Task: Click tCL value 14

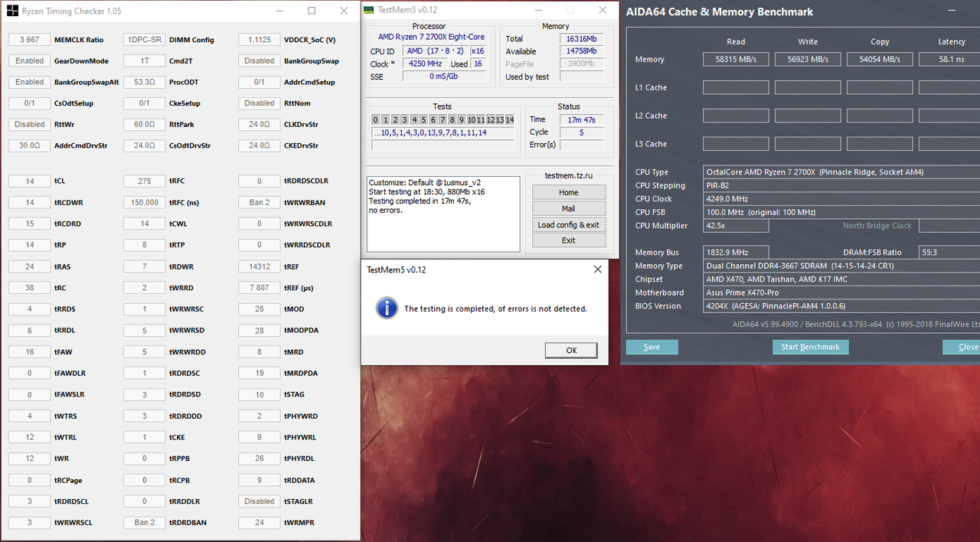Action: coord(30,181)
